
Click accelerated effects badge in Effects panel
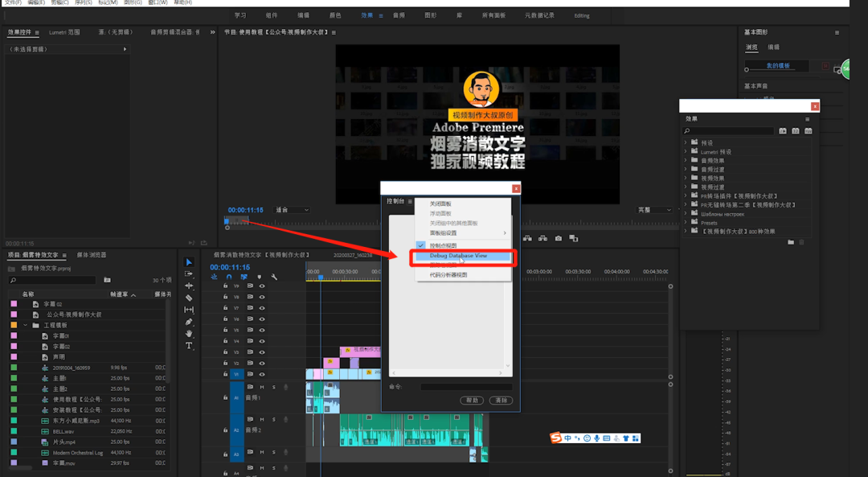(x=783, y=131)
